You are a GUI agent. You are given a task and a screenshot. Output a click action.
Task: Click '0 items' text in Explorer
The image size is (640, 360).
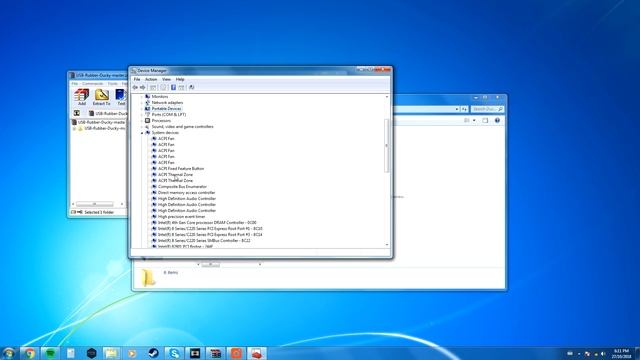point(171,272)
